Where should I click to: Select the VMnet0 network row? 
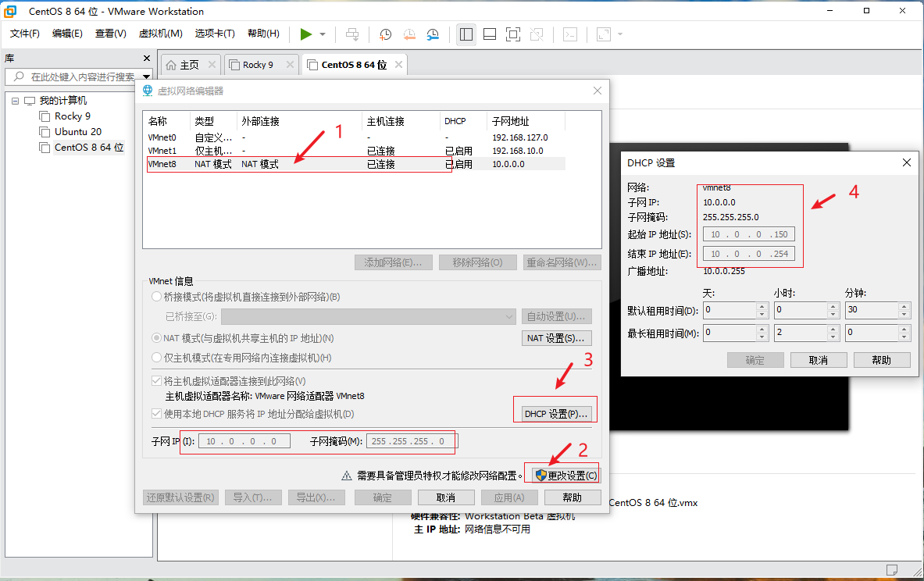point(355,137)
